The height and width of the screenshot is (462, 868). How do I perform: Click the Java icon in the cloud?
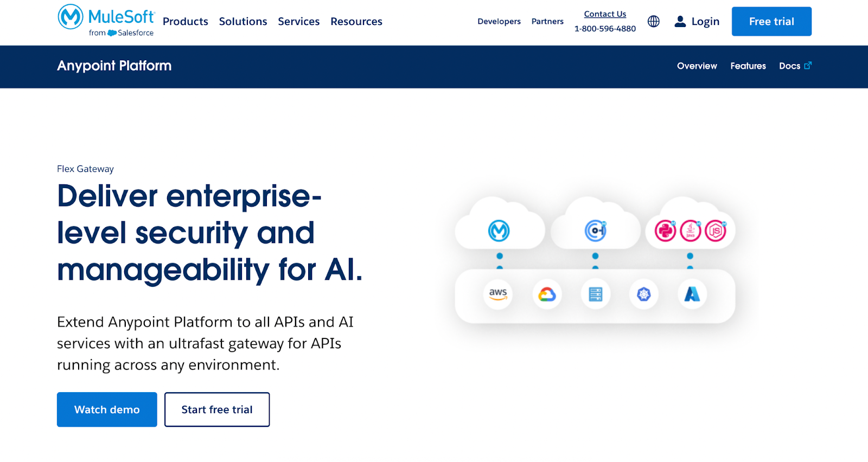691,231
